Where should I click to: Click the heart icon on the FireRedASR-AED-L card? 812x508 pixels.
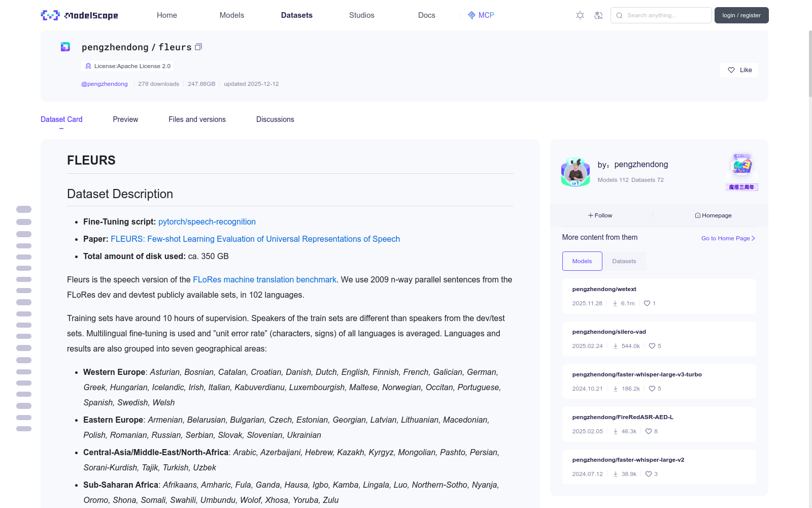tap(649, 431)
